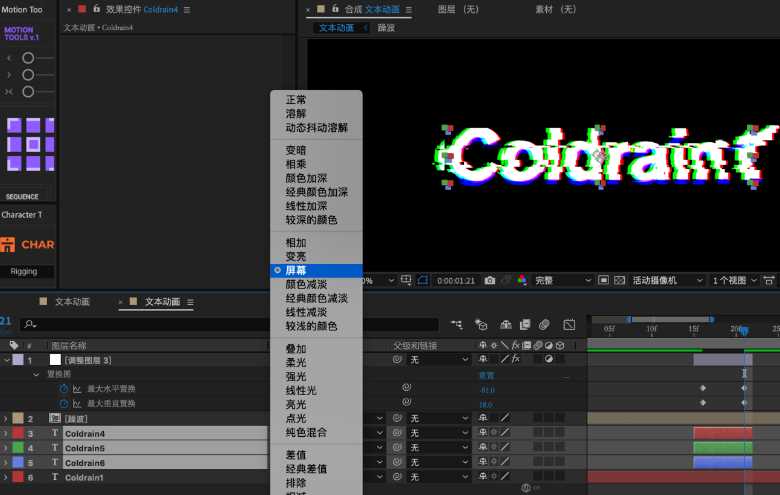
Task: Open the effect controls panel menu icon
Action: point(187,9)
